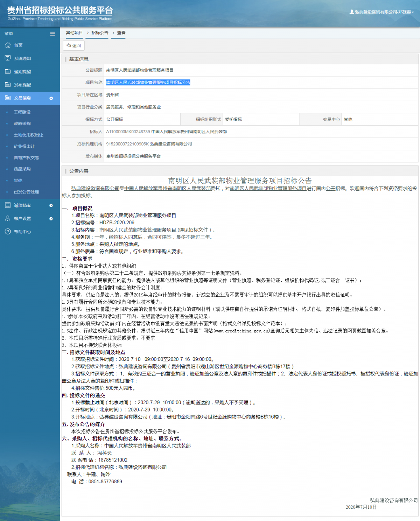Click the highlighted 项目名称 text field
Viewport: 420px width, 521px height.
148,83
